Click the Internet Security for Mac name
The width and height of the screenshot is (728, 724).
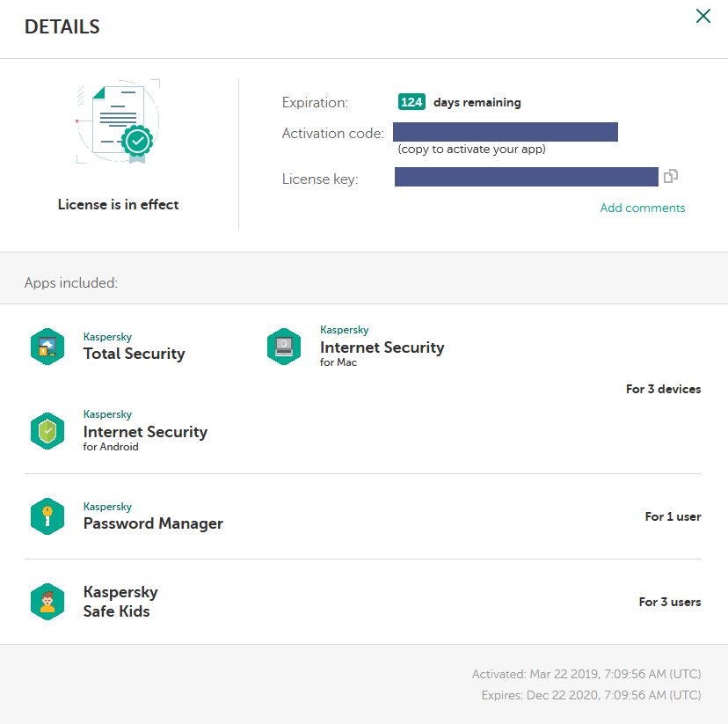[x=382, y=347]
